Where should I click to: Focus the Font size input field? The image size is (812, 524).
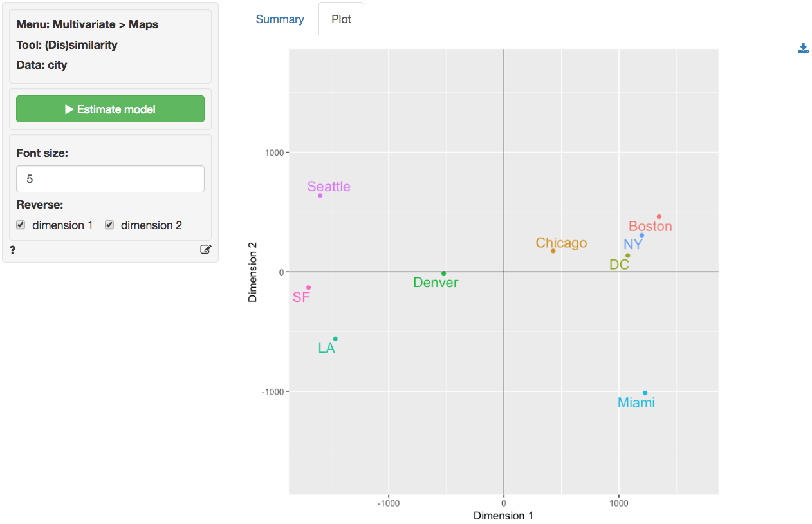tap(110, 179)
